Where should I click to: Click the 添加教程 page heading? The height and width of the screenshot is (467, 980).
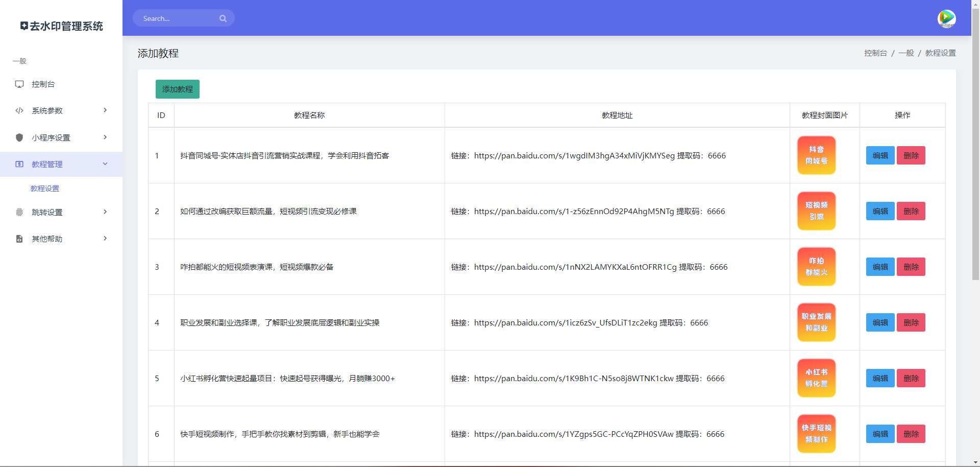(x=158, y=53)
